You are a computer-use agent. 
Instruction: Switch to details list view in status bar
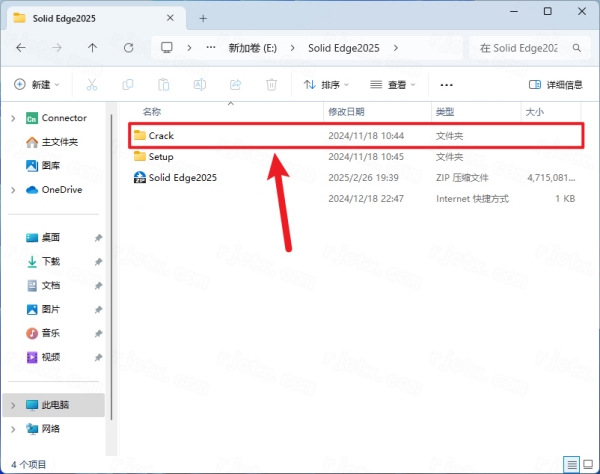[x=572, y=464]
